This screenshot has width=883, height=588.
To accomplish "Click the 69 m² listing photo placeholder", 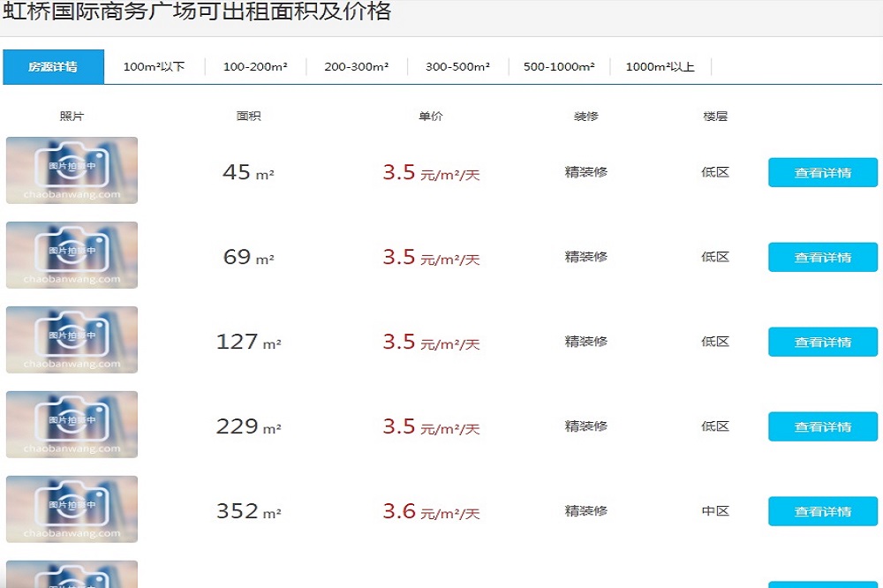I will click(72, 255).
